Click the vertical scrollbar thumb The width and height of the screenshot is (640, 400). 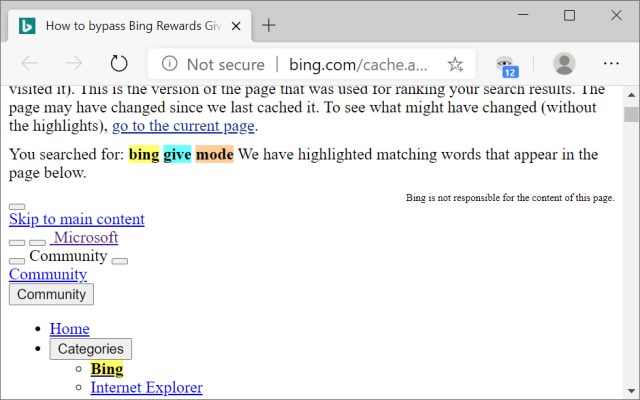click(x=631, y=114)
